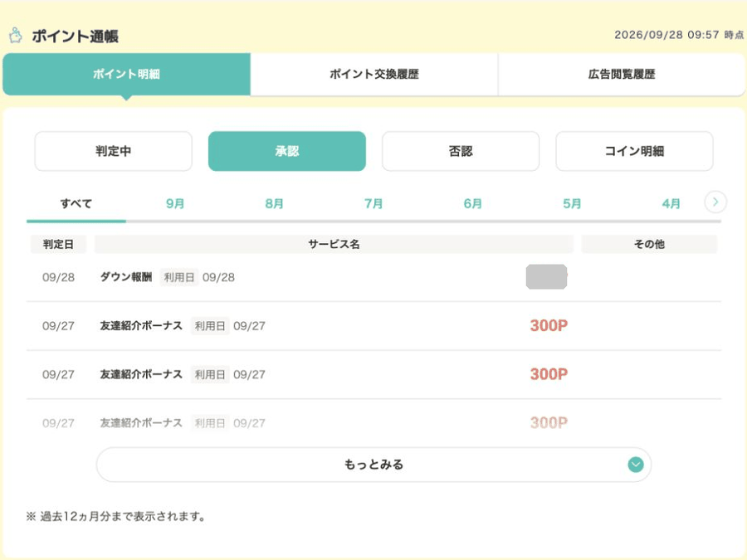Select the 判定中 filter button
747x560 pixels.
click(114, 151)
